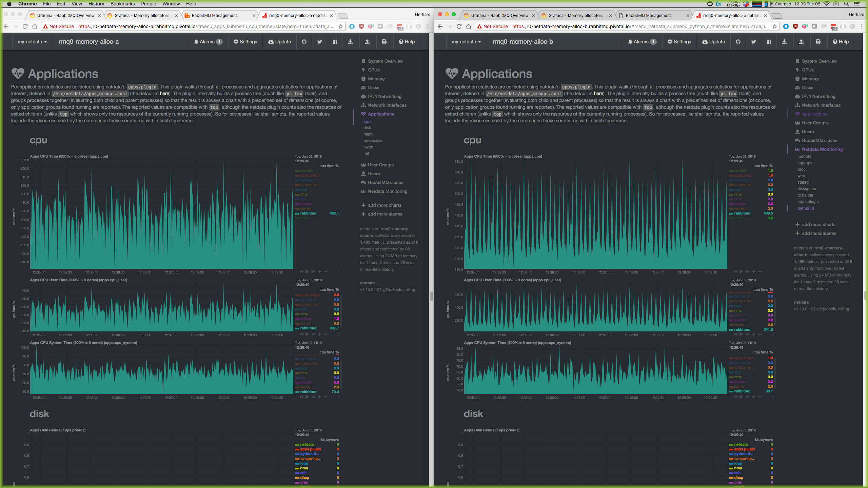This screenshot has height=488, width=868.
Task: Expand User Groups in left sidebar
Action: point(381,165)
